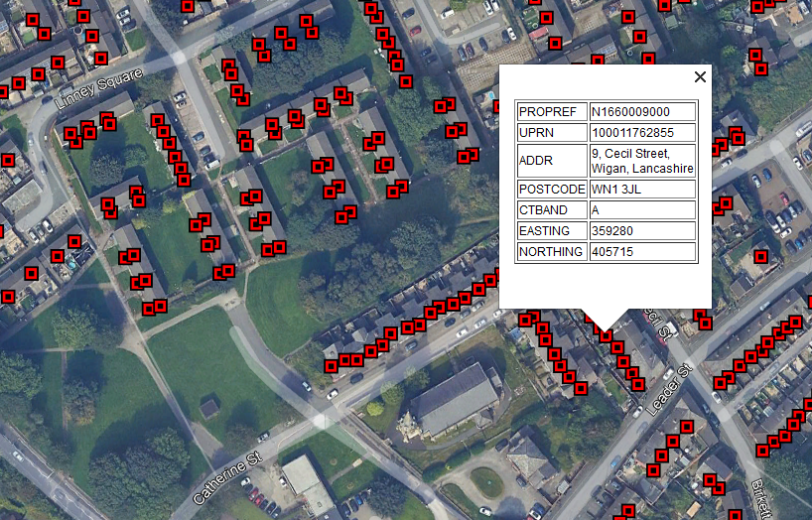Click the PROPREF label cell
This screenshot has height=520, width=812.
pos(552,112)
